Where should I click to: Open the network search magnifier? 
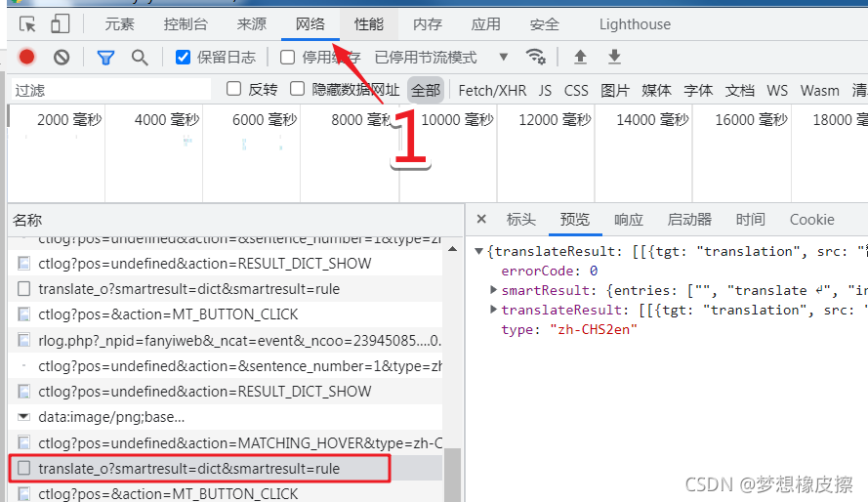pos(140,58)
